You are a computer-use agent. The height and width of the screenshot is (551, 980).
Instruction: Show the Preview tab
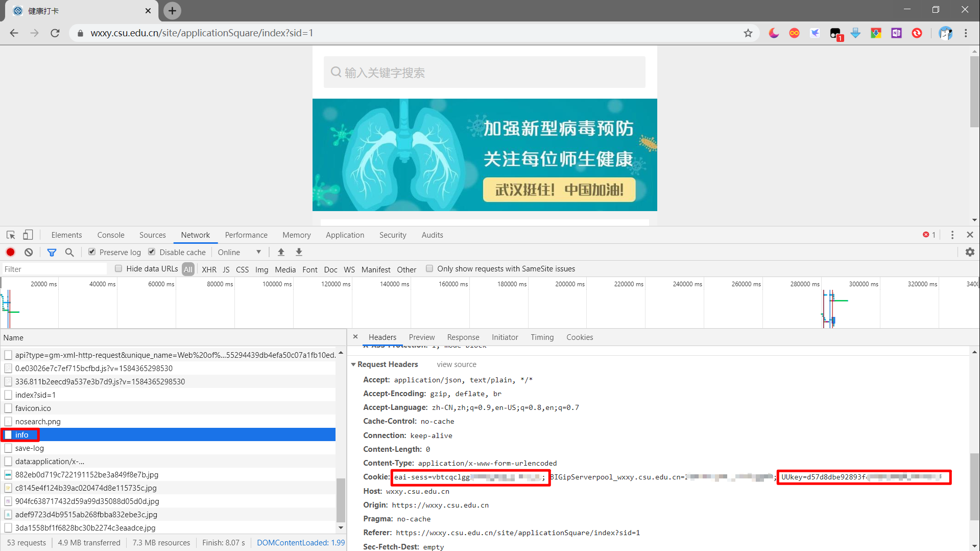(x=422, y=337)
